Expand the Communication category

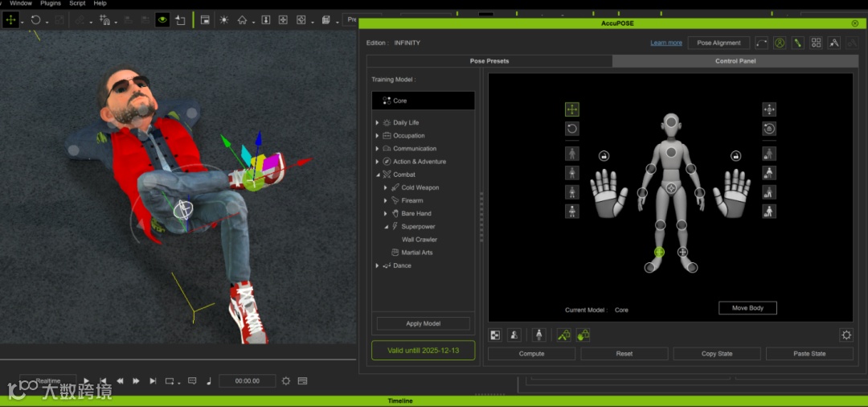point(378,149)
